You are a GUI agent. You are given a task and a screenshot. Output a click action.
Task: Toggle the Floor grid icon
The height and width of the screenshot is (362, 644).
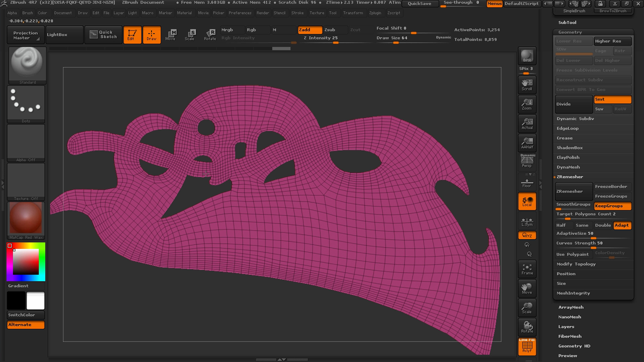(x=527, y=182)
